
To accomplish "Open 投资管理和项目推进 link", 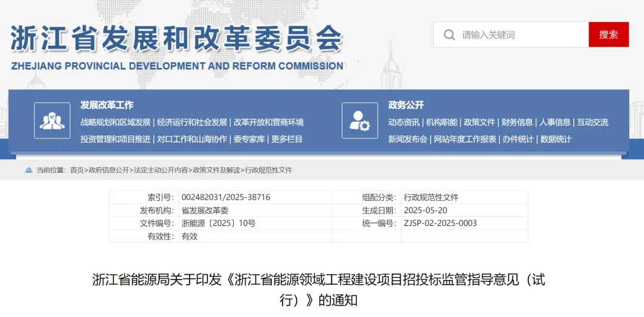I will 116,139.
